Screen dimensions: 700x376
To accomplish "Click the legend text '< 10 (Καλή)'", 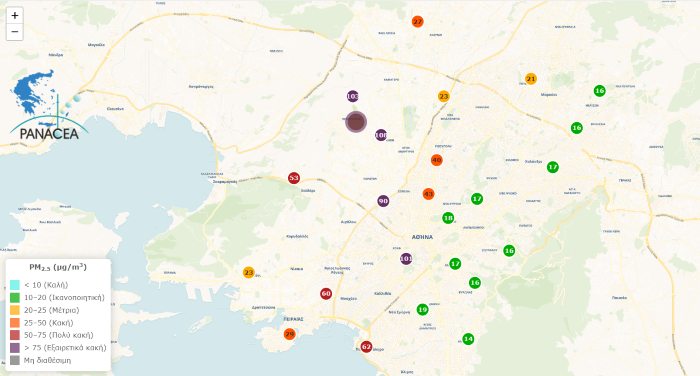I will coord(46,285).
